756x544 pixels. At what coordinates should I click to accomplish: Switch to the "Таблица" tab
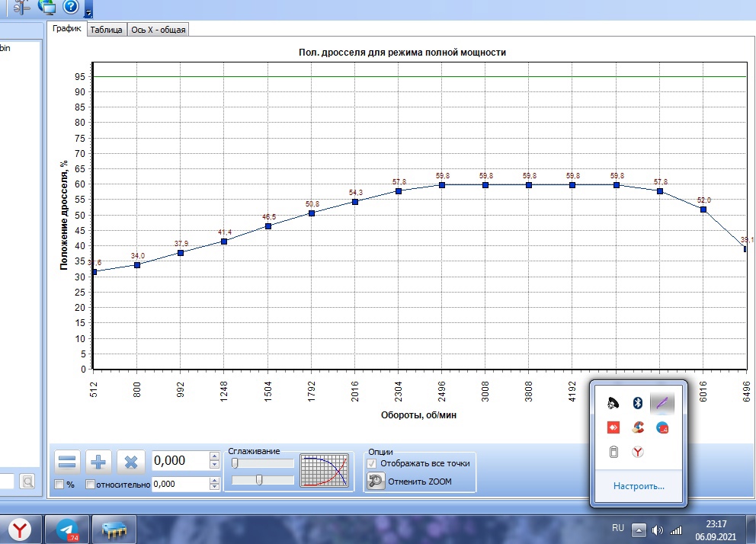(106, 30)
